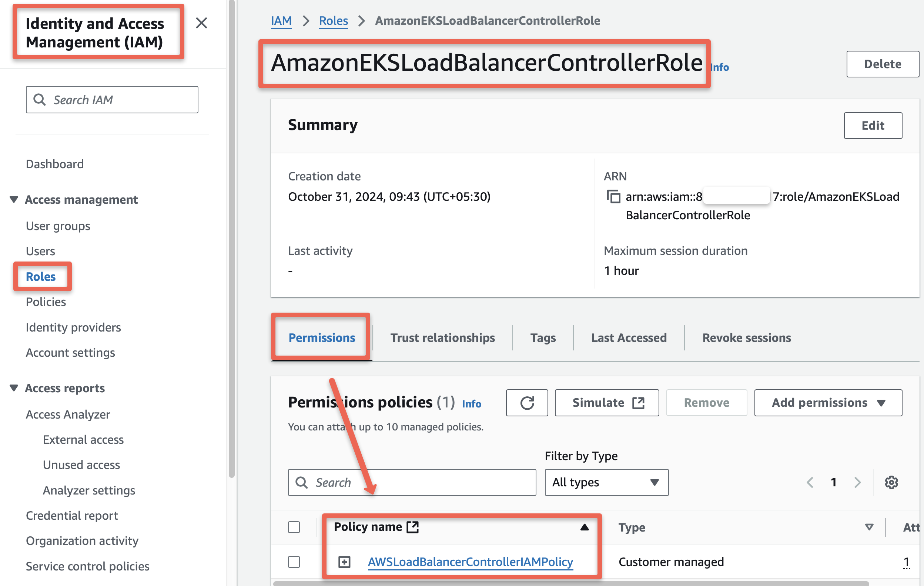Viewport: 924px width, 586px height.
Task: Open the All types filter dropdown
Action: 606,482
